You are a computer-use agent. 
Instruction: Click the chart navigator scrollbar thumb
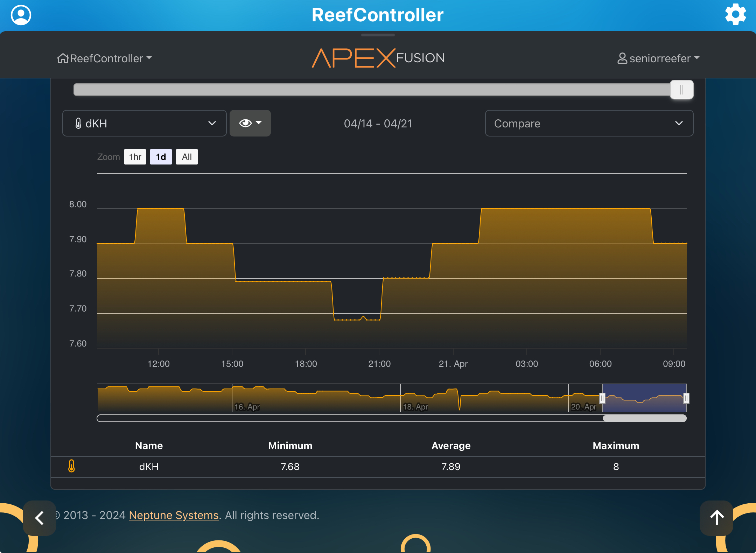pyautogui.click(x=644, y=418)
